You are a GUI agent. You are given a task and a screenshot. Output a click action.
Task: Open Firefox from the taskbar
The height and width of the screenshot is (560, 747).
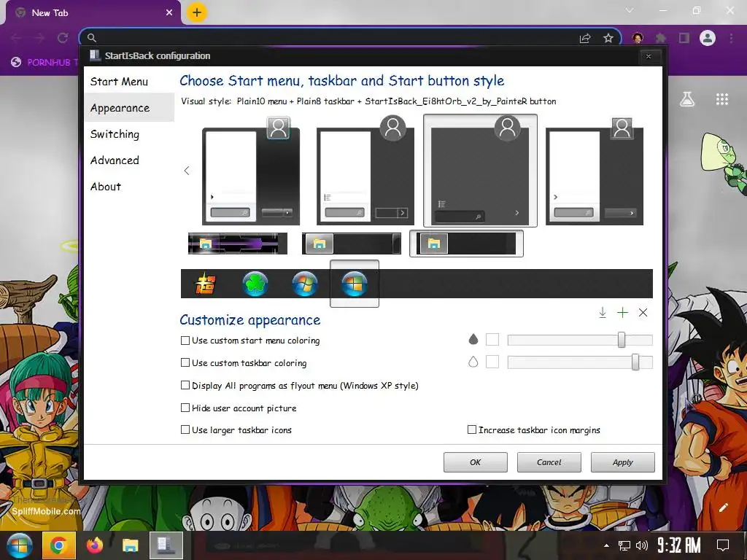95,545
